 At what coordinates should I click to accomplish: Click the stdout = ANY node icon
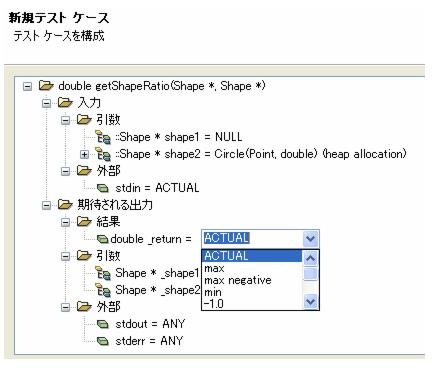(103, 324)
